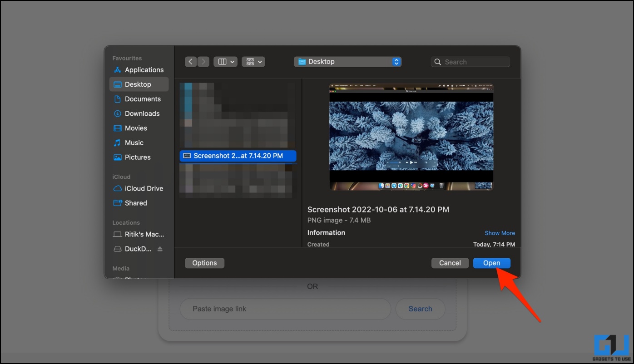
Task: Eject the DuckD… volume
Action: [x=160, y=249]
